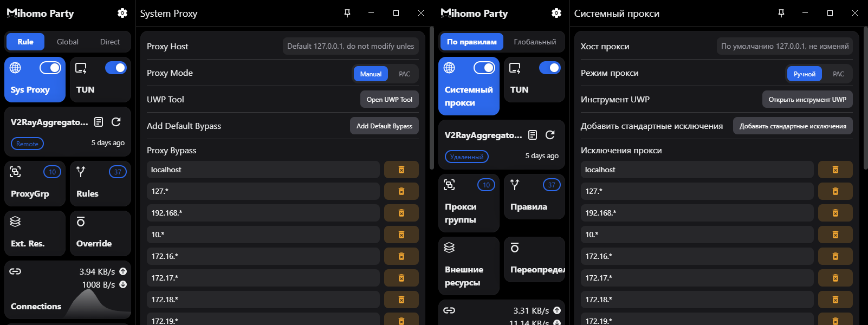Select the Direct mode tab
This screenshot has height=325, width=868.
coord(110,42)
